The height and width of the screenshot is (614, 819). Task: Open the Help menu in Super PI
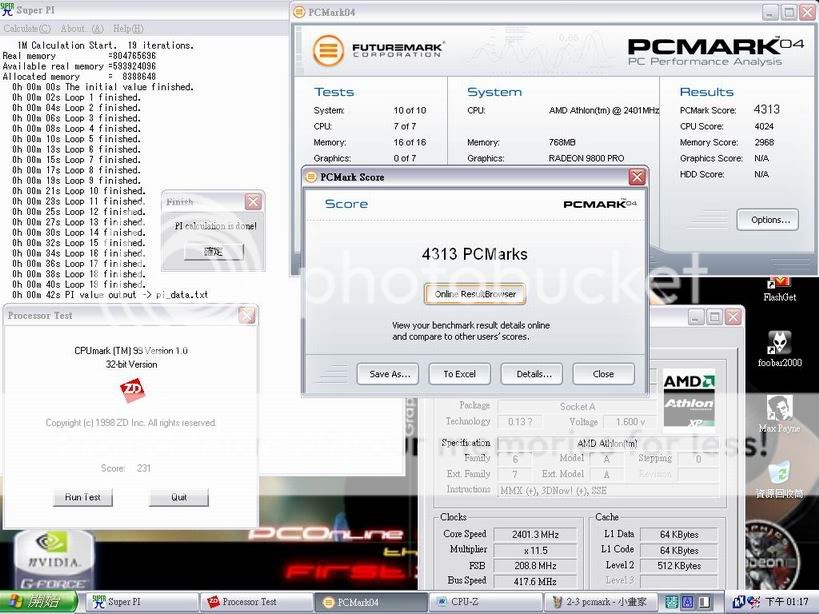click(126, 29)
